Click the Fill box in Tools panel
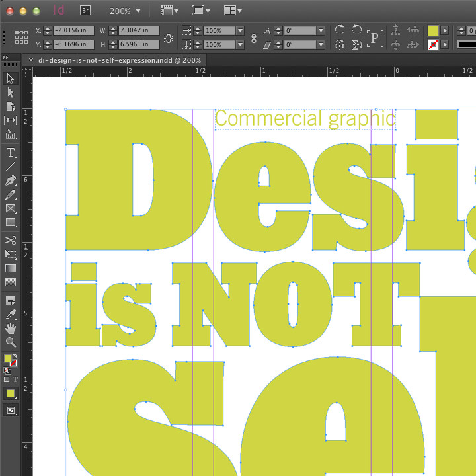476x476 pixels. click(x=7, y=359)
